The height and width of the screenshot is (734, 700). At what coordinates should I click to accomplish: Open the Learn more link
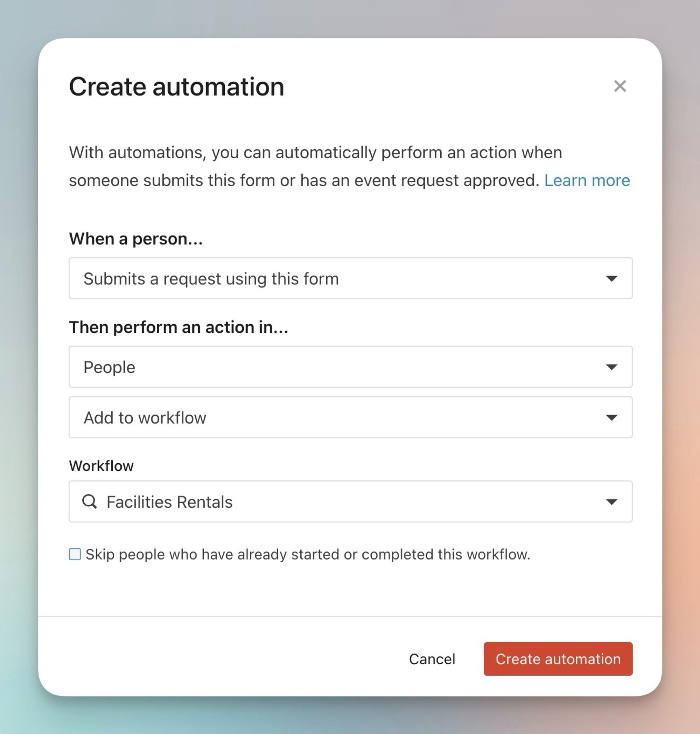[587, 180]
